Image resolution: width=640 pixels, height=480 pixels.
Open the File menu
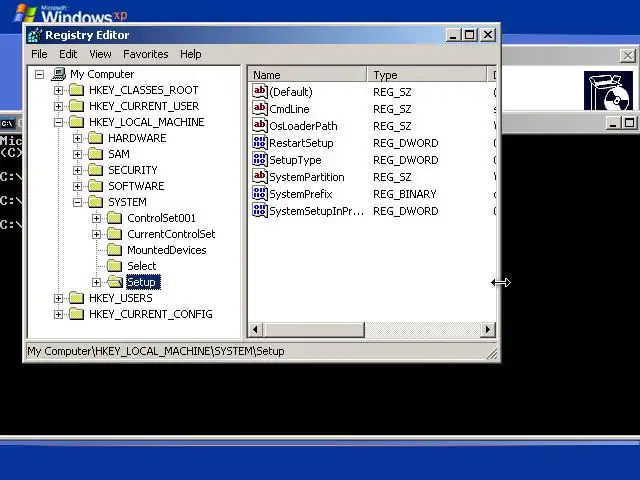(39, 54)
